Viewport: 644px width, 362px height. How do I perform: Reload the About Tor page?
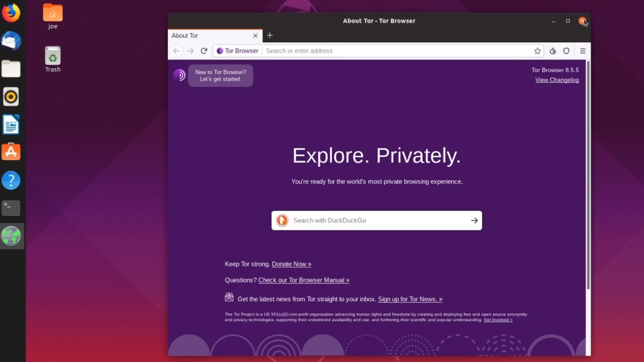point(204,51)
